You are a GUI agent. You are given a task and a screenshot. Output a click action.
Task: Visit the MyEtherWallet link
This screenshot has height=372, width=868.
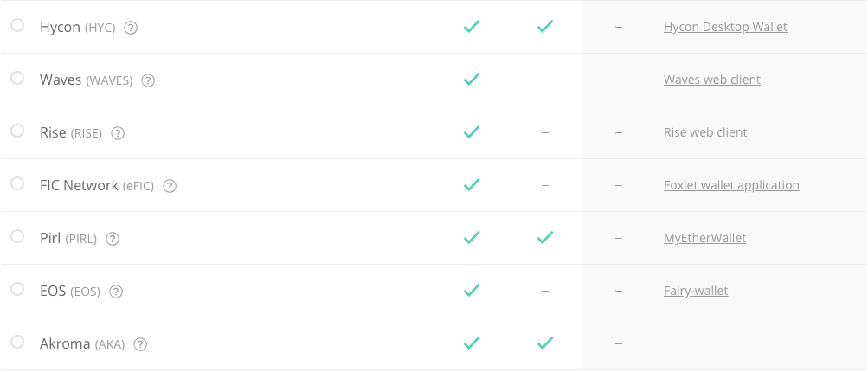[x=704, y=238]
